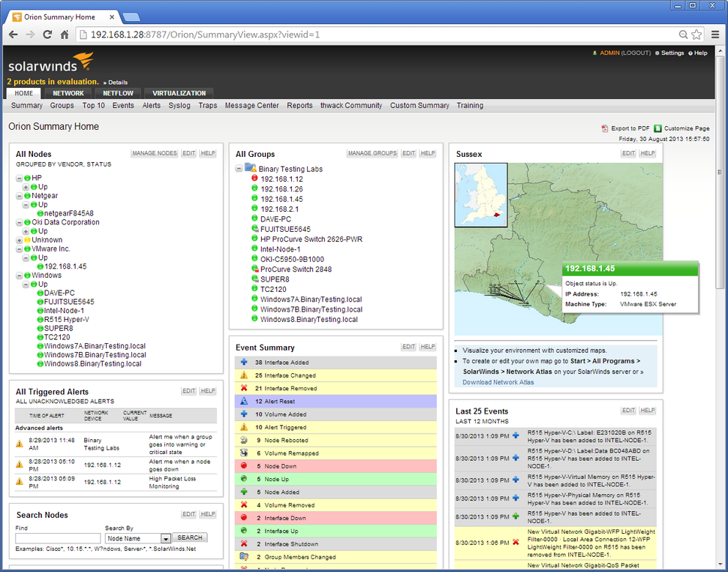Open the Message Center
The image size is (728, 572).
click(x=251, y=106)
